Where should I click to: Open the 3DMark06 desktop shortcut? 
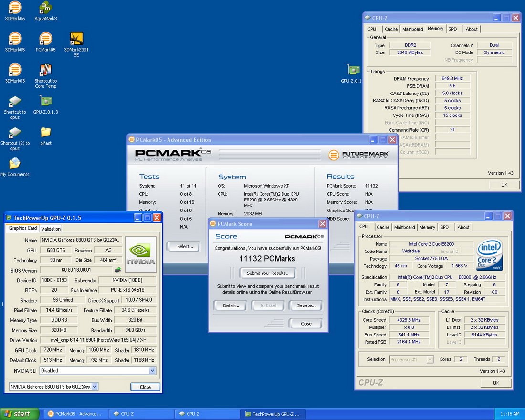[x=15, y=11]
